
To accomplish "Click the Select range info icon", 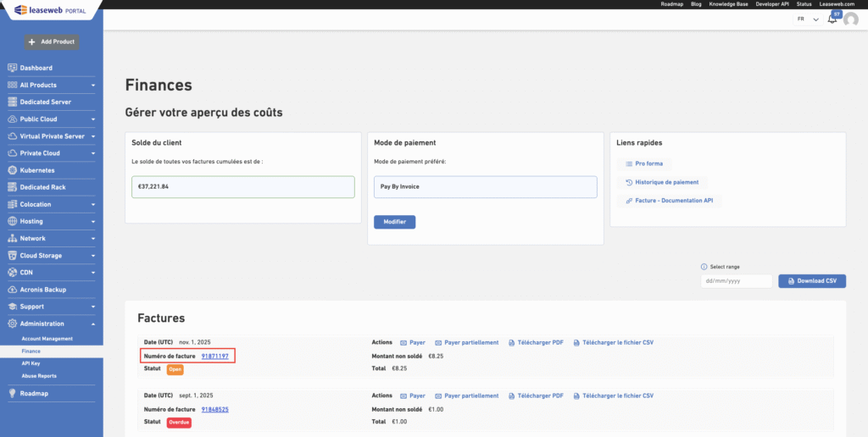I will click(x=704, y=267).
